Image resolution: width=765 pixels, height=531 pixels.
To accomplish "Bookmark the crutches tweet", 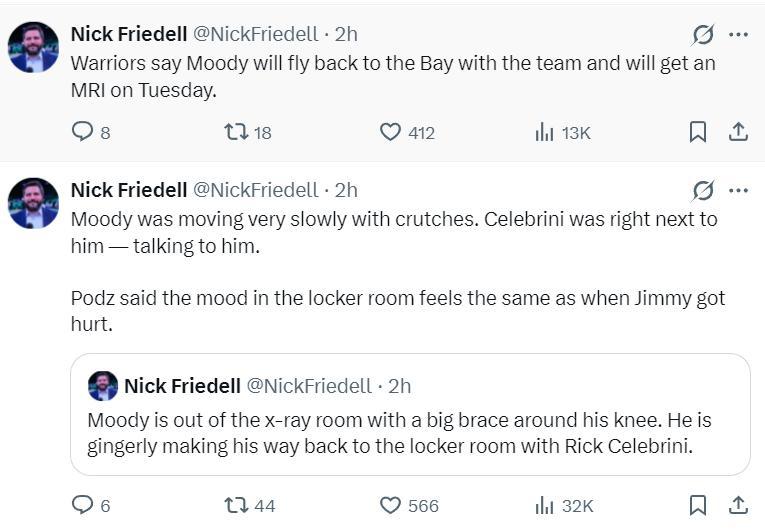I will pos(698,505).
